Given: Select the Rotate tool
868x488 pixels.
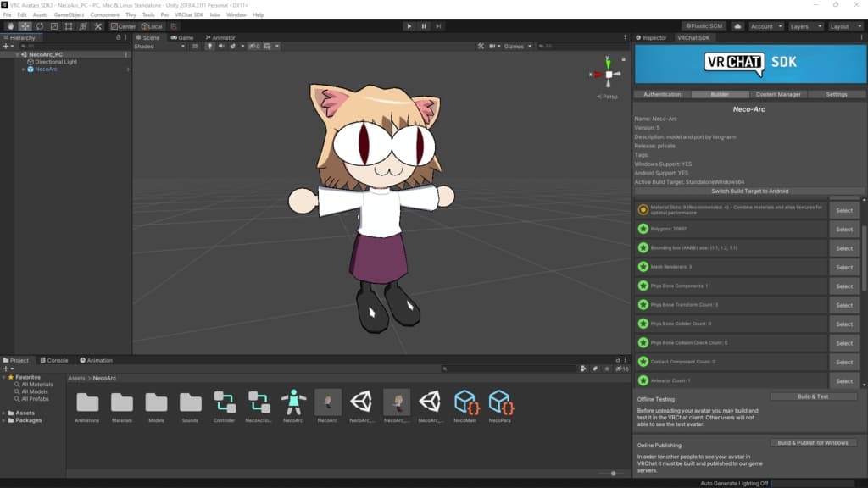Looking at the screenshot, I should tap(39, 26).
